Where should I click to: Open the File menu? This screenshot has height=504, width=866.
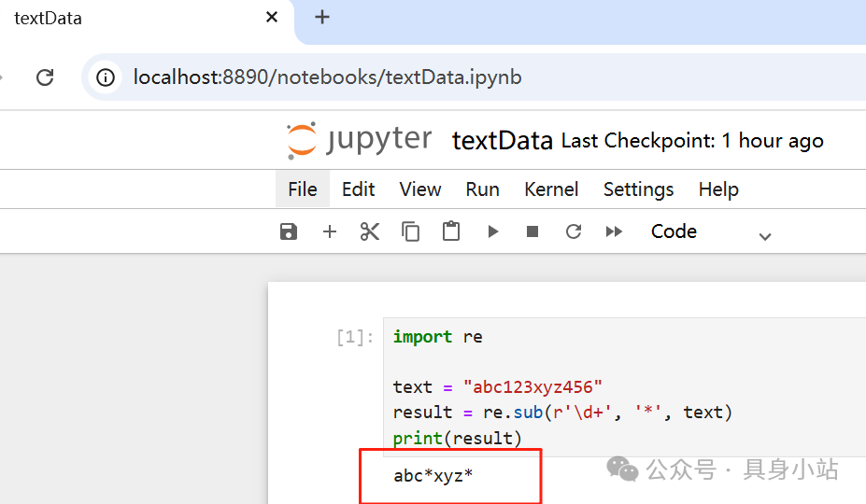[302, 189]
